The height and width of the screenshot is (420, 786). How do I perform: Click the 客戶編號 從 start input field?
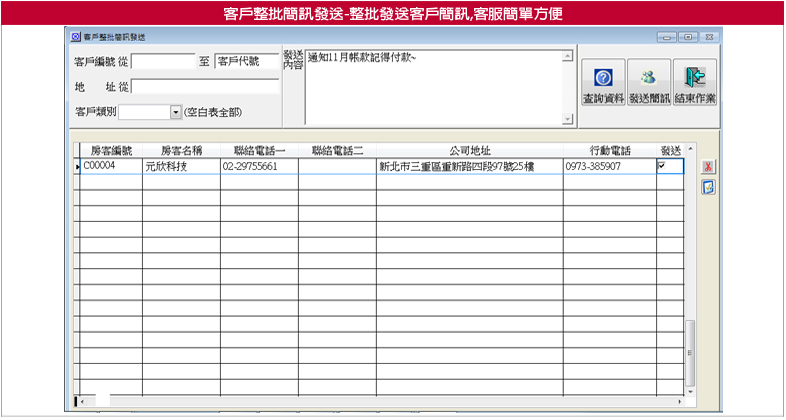click(163, 62)
